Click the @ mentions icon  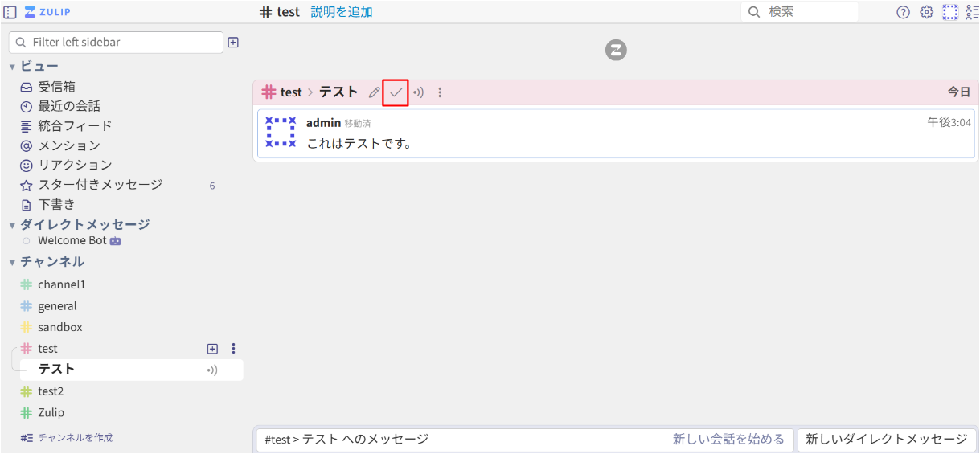click(27, 145)
